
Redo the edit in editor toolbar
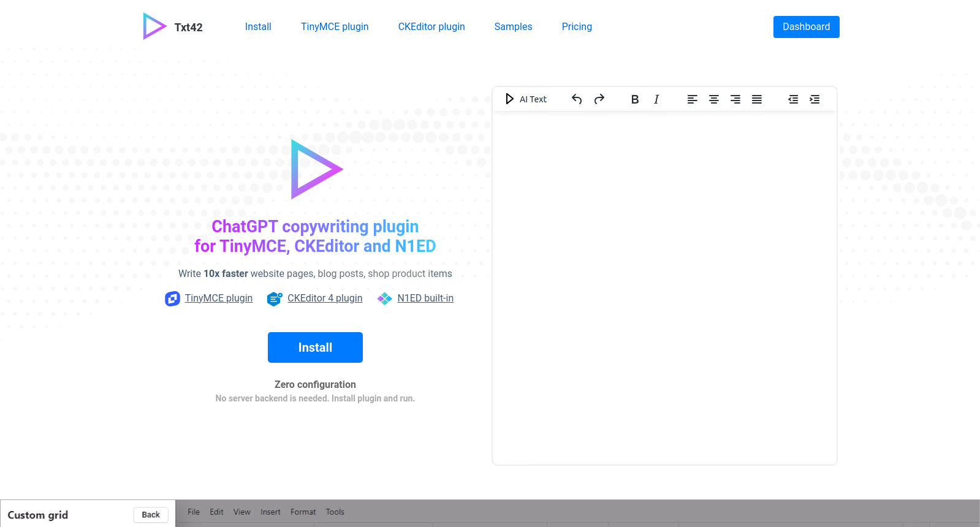[x=599, y=99]
